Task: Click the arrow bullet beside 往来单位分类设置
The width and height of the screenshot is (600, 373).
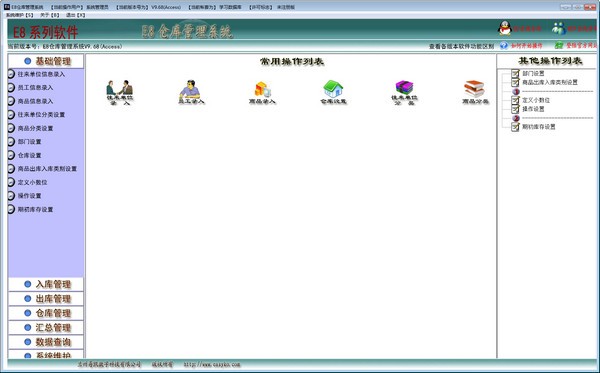Action: click(11, 115)
